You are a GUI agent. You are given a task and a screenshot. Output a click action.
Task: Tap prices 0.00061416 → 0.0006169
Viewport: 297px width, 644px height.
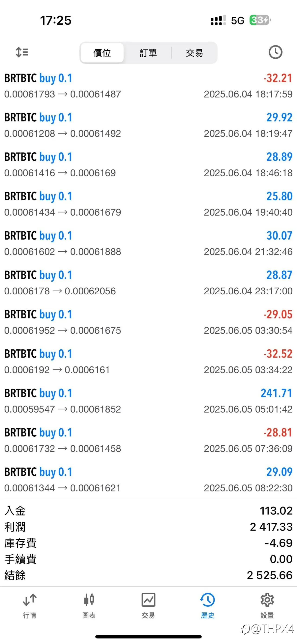(x=60, y=173)
